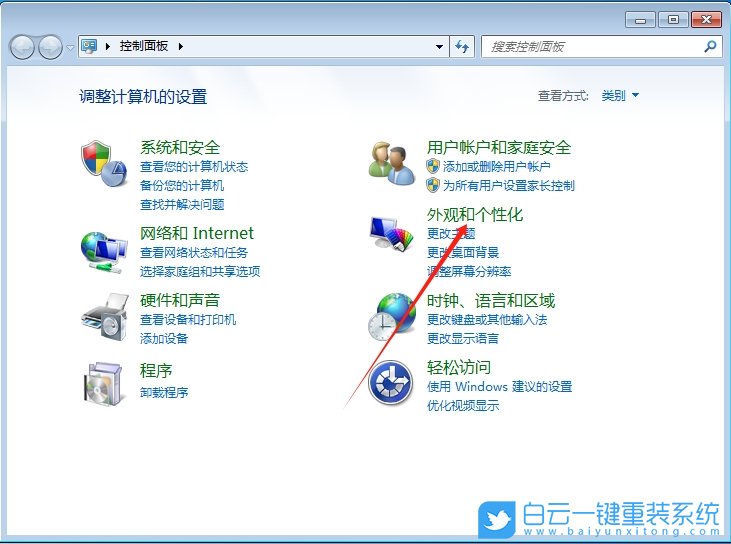Screen dimensions: 731x544
Task: Click the Back navigation arrow button
Action: [22, 47]
